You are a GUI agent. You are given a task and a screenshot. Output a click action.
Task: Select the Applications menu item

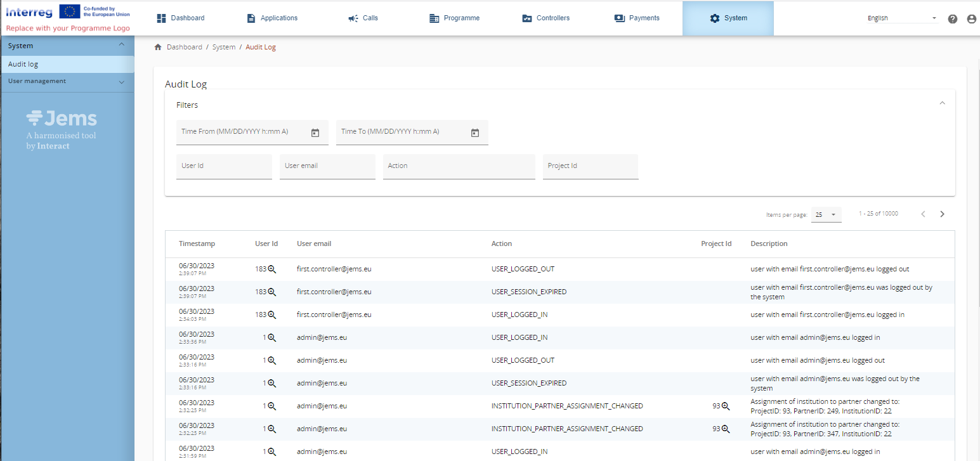point(272,18)
